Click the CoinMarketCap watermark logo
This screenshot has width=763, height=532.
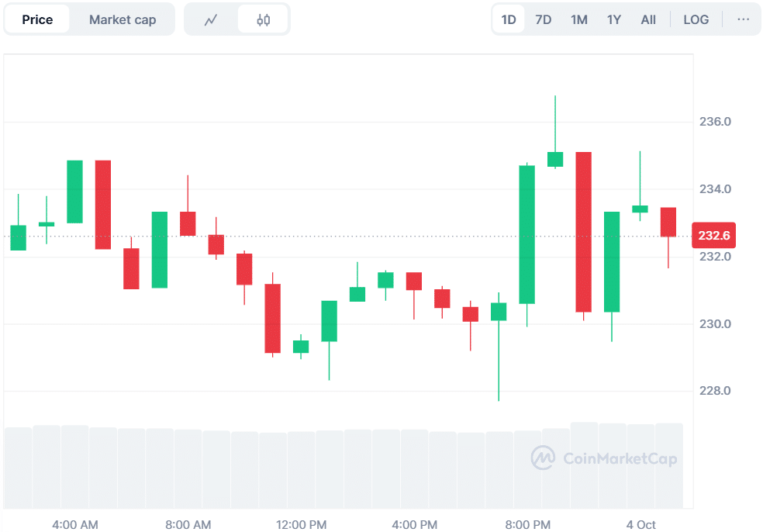[604, 458]
